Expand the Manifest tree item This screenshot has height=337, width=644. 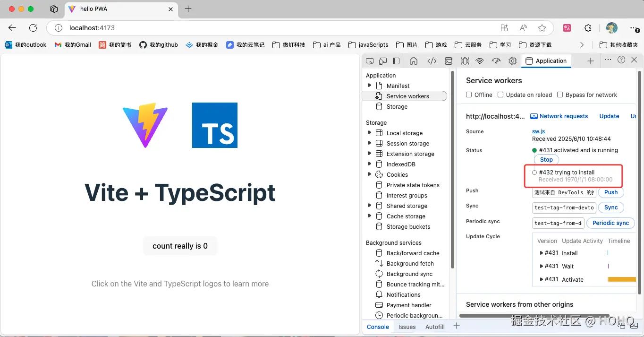coord(370,86)
